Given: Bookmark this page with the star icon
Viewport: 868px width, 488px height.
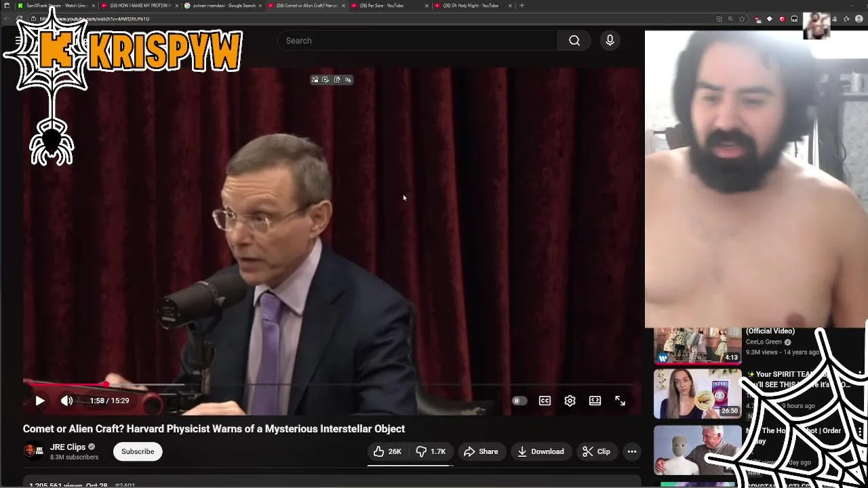Looking at the screenshot, I should tap(742, 19).
